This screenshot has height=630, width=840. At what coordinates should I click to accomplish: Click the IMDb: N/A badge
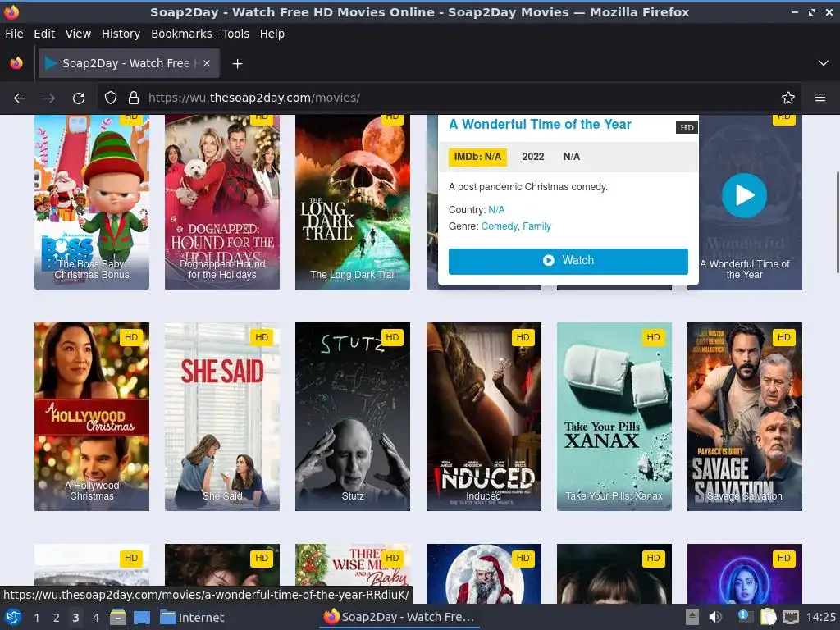(x=477, y=157)
